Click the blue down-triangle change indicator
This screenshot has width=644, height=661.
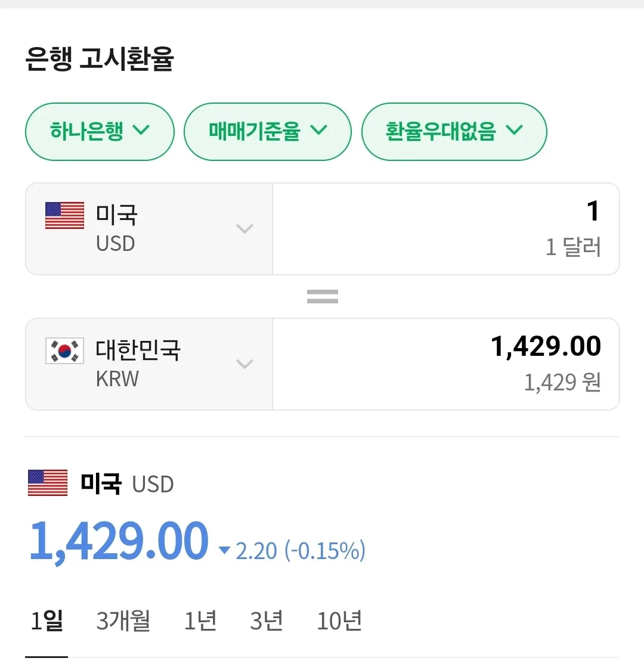point(224,550)
